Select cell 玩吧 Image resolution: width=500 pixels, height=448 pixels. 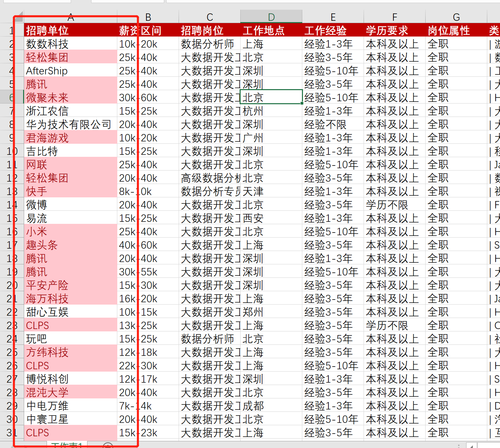click(70, 339)
